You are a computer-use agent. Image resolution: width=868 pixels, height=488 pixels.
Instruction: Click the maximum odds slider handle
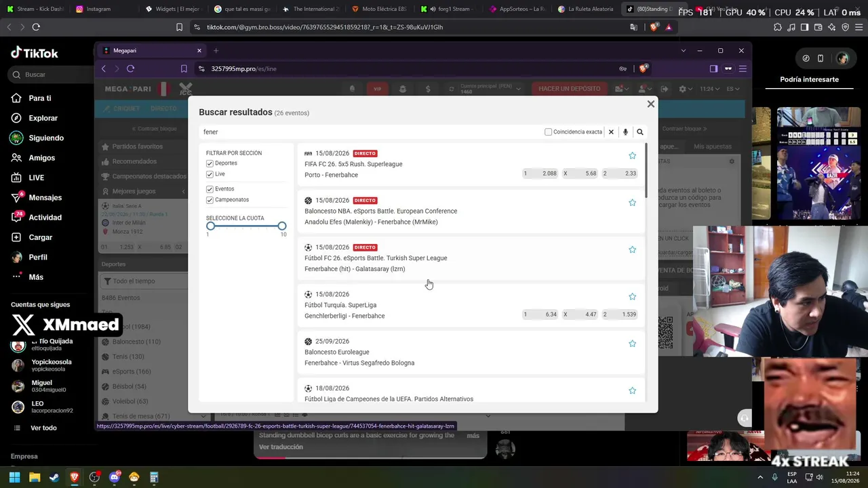click(282, 226)
